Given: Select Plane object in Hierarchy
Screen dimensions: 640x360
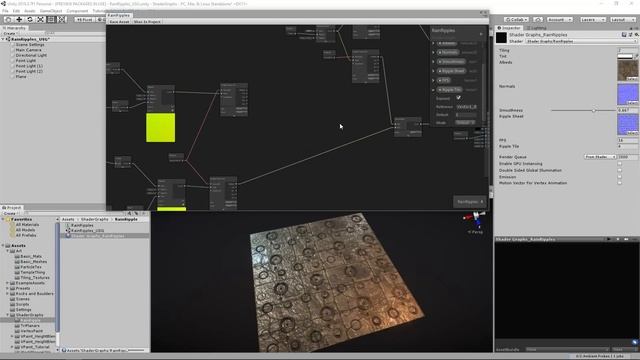Looking at the screenshot, I should pyautogui.click(x=21, y=76).
